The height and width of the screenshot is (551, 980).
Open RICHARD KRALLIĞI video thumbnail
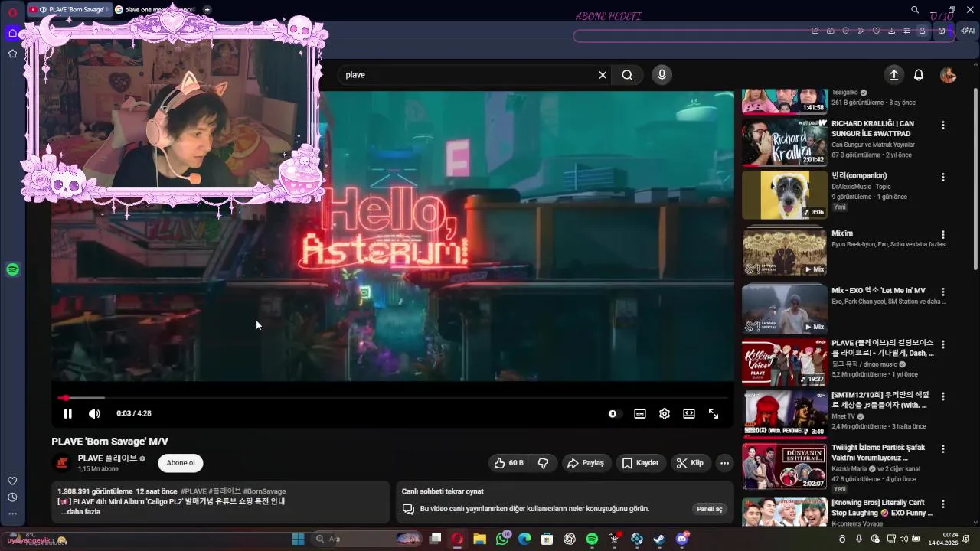pyautogui.click(x=784, y=142)
